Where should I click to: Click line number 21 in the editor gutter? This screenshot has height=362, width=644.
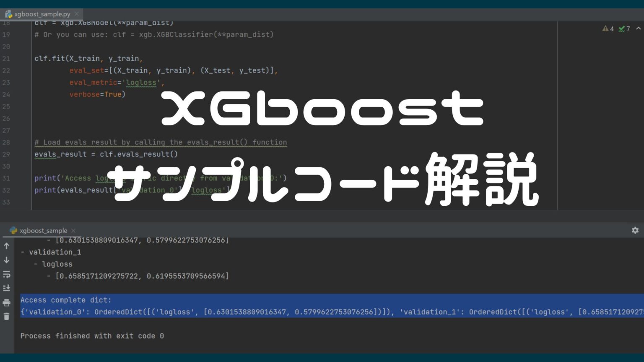click(7, 58)
